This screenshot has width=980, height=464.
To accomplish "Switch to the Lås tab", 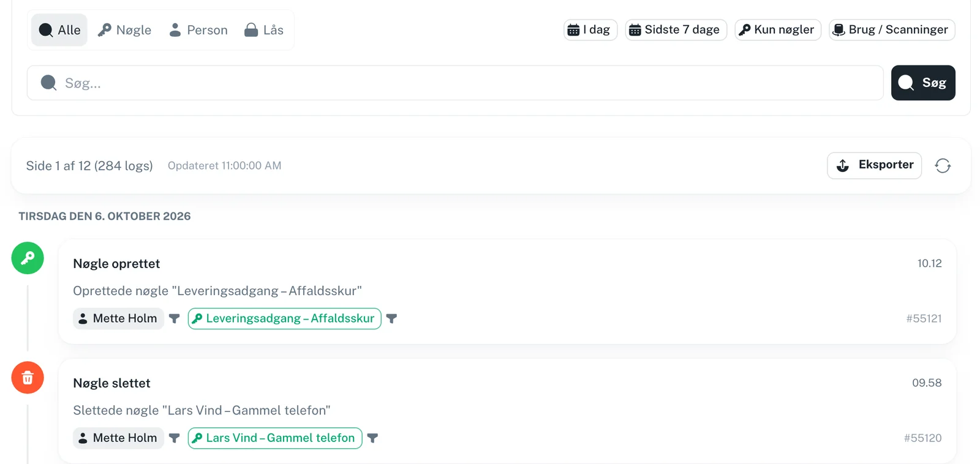I will (264, 30).
